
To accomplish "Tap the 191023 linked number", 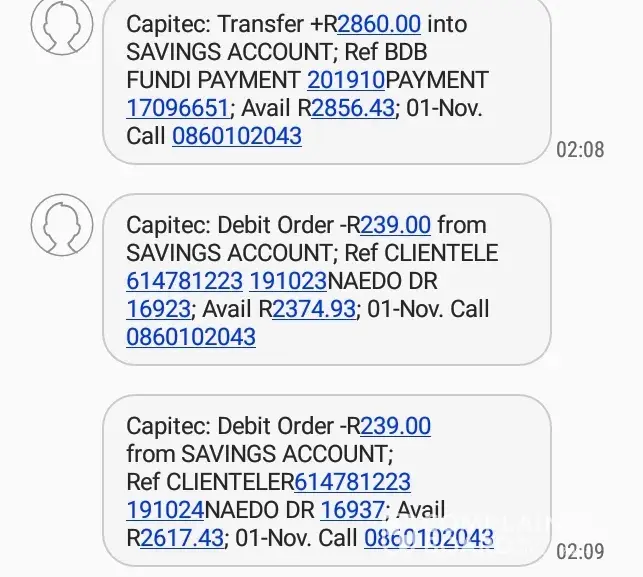I will 289,281.
